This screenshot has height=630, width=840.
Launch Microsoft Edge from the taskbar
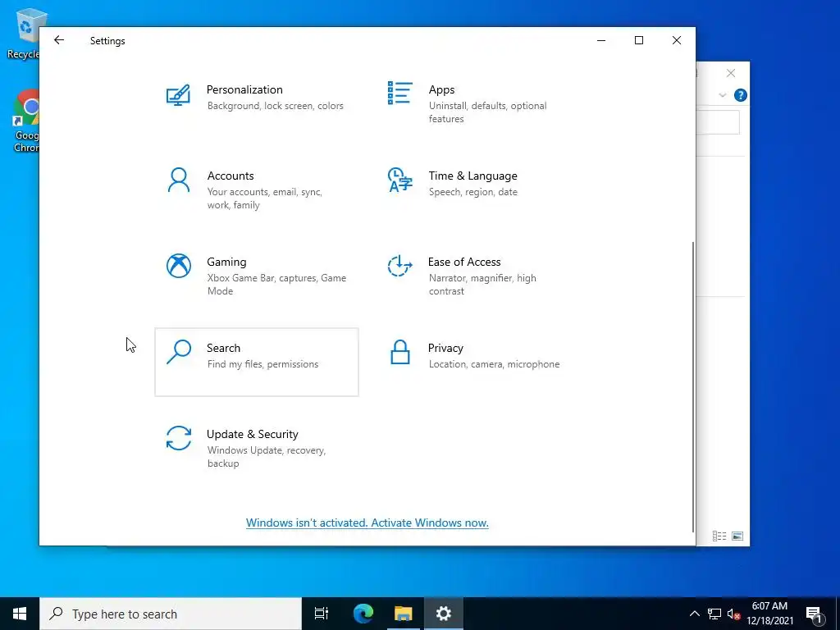pos(363,614)
